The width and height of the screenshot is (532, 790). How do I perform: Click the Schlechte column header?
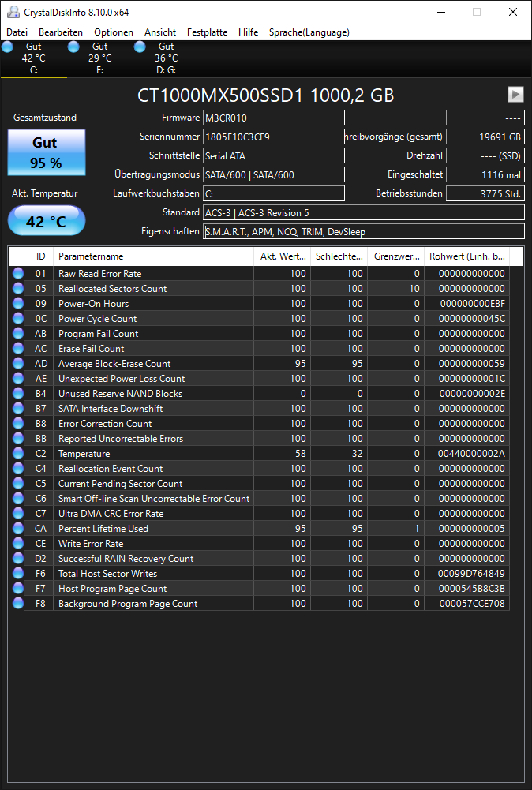pos(339,256)
